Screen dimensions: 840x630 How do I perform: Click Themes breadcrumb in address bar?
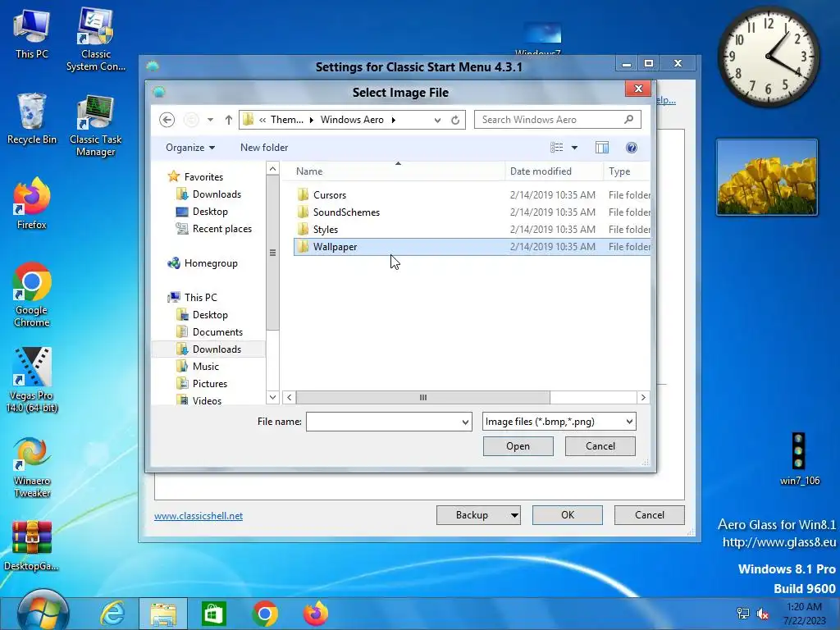(x=286, y=120)
